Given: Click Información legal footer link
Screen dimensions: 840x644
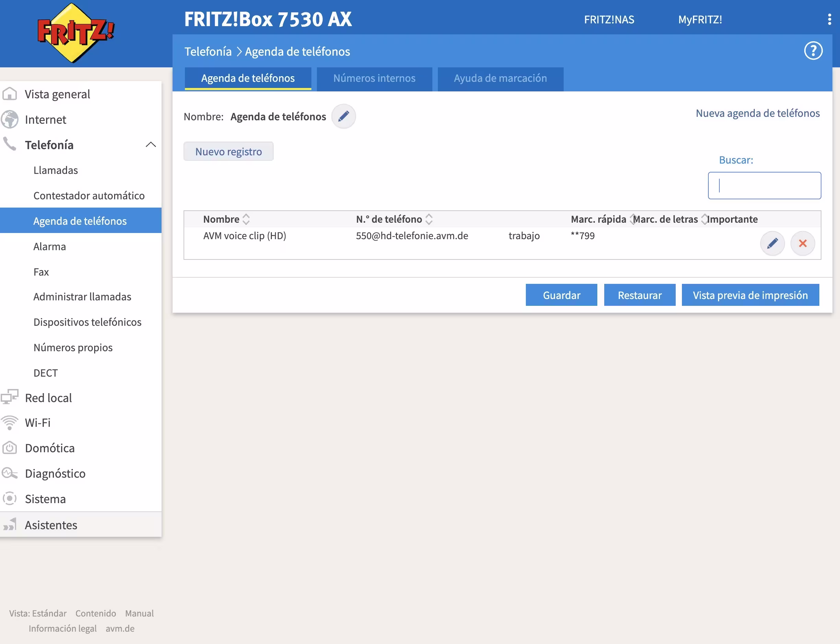Looking at the screenshot, I should pos(63,628).
